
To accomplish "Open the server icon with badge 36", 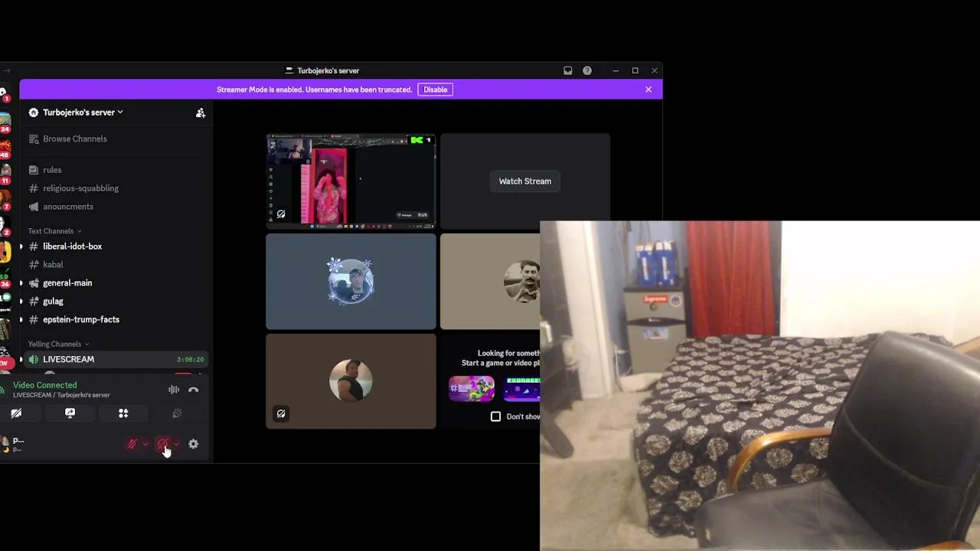I will pyautogui.click(x=5, y=276).
